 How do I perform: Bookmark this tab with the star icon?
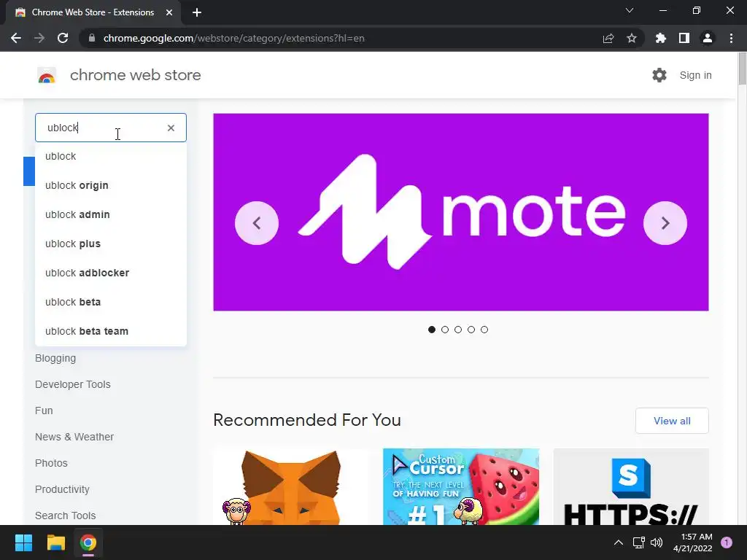632,38
